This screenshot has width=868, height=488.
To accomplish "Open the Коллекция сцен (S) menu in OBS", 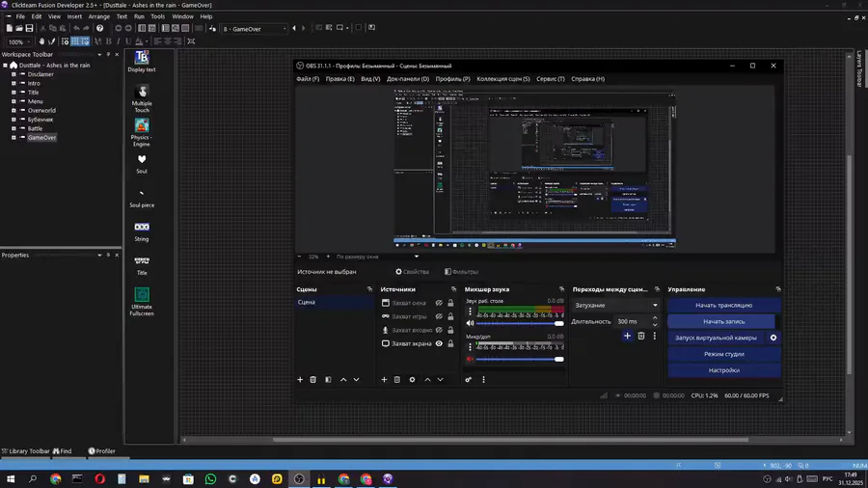I will [x=503, y=79].
